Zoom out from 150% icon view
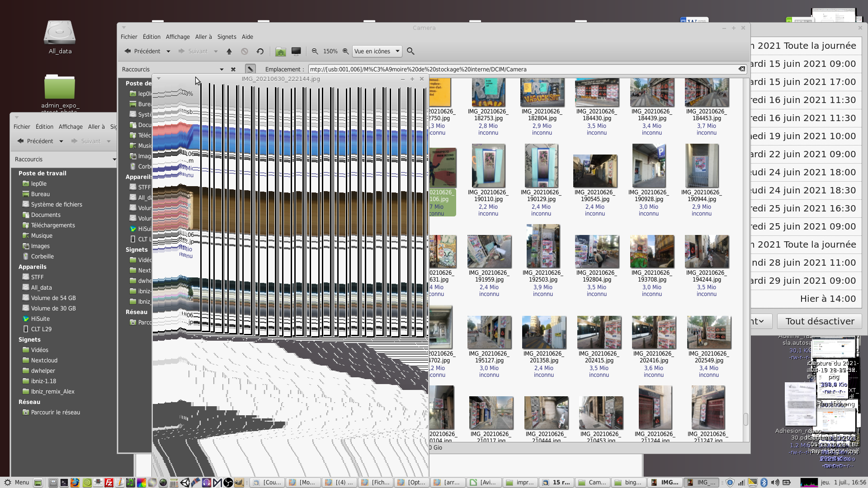The height and width of the screenshot is (488, 868). [x=315, y=52]
